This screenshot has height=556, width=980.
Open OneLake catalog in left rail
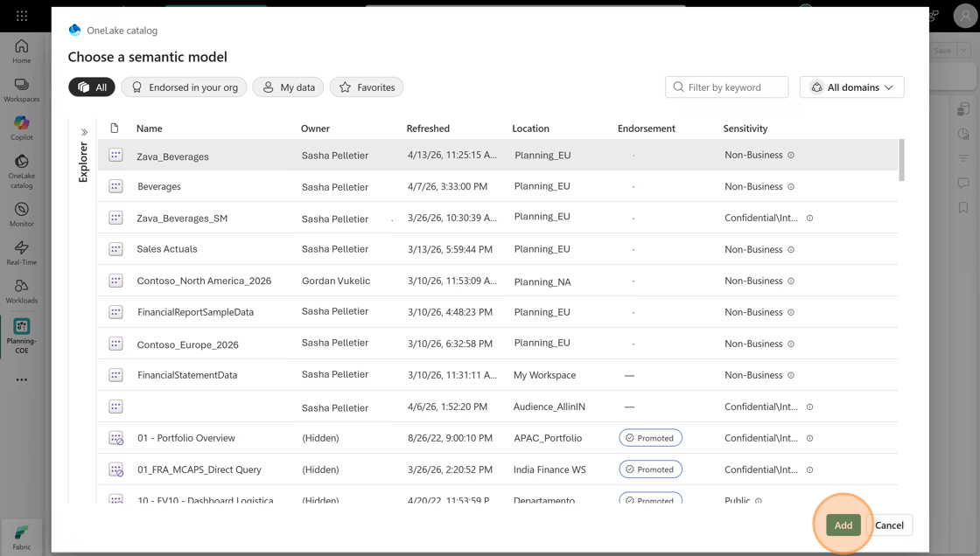(21, 171)
